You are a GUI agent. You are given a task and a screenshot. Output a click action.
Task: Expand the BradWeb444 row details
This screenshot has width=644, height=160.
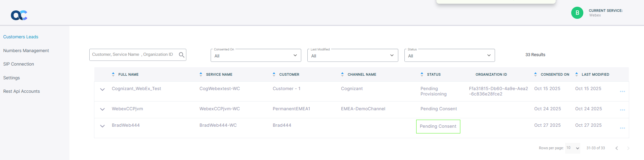click(102, 126)
